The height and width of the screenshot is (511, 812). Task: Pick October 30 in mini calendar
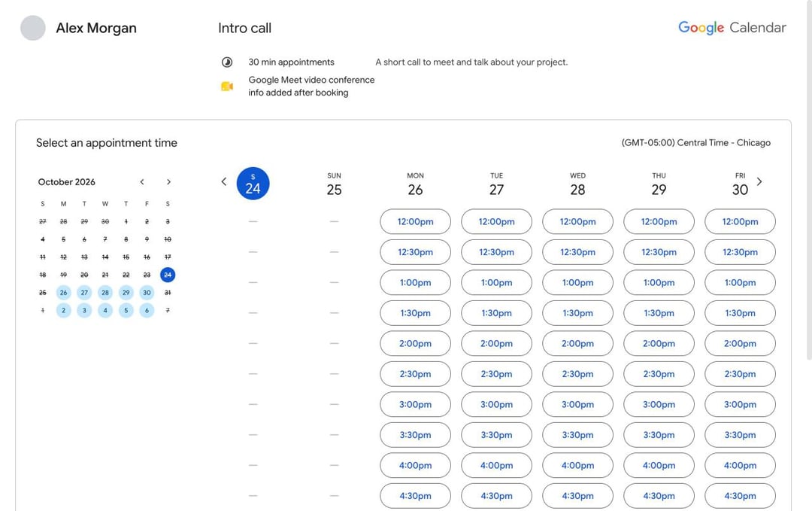[x=147, y=293]
